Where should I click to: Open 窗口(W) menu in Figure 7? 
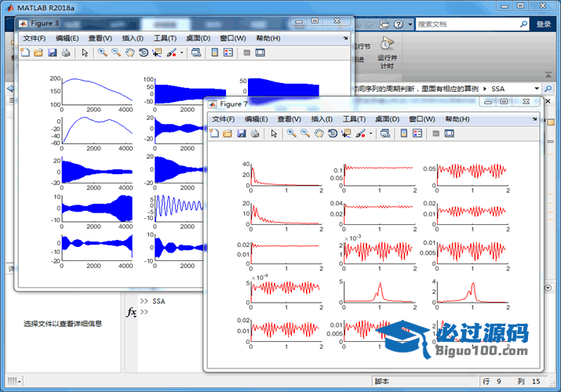[422, 119]
